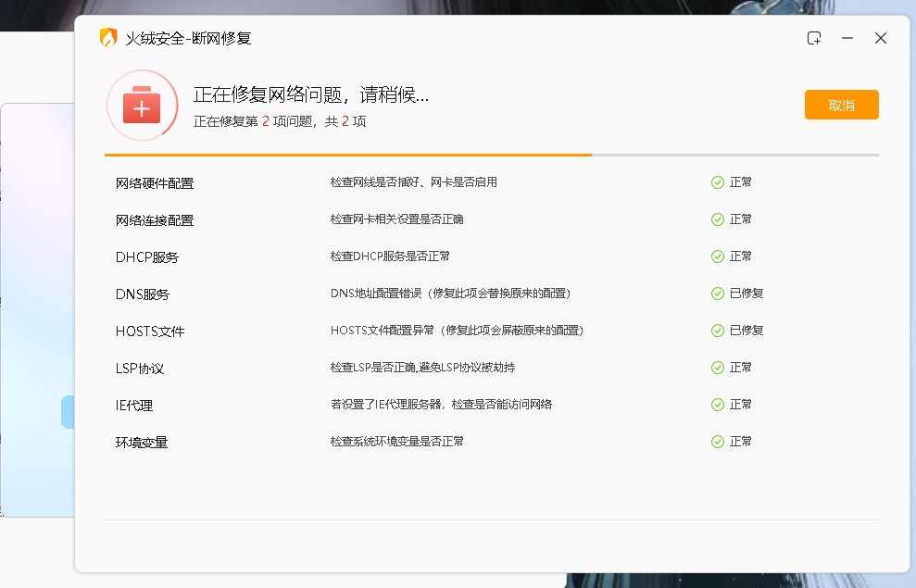Click the 正常 status of DHCP服务
The width and height of the screenshot is (916, 588).
coord(741,256)
